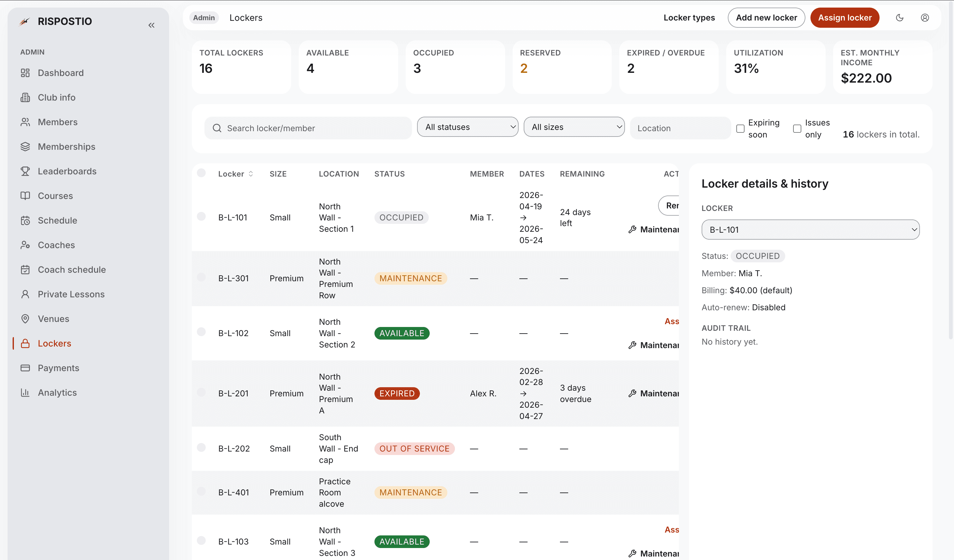Navigate to Payments
Viewport: 954px width, 560px height.
[59, 368]
